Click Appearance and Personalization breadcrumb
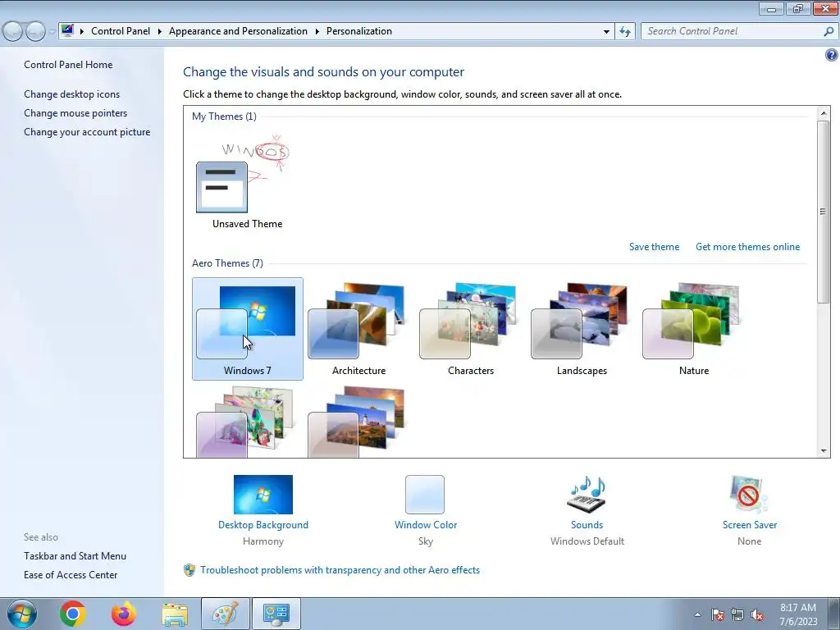 pos(238,31)
